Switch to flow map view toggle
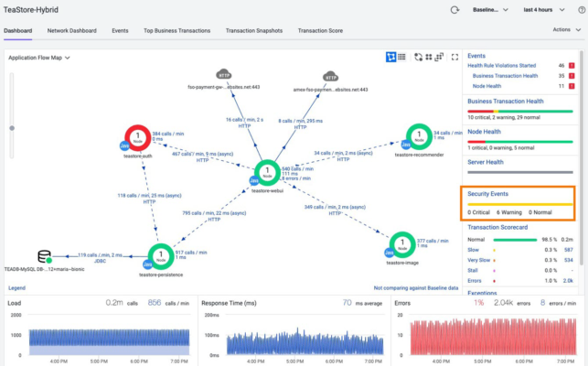The height and width of the screenshot is (366, 588). click(x=390, y=57)
